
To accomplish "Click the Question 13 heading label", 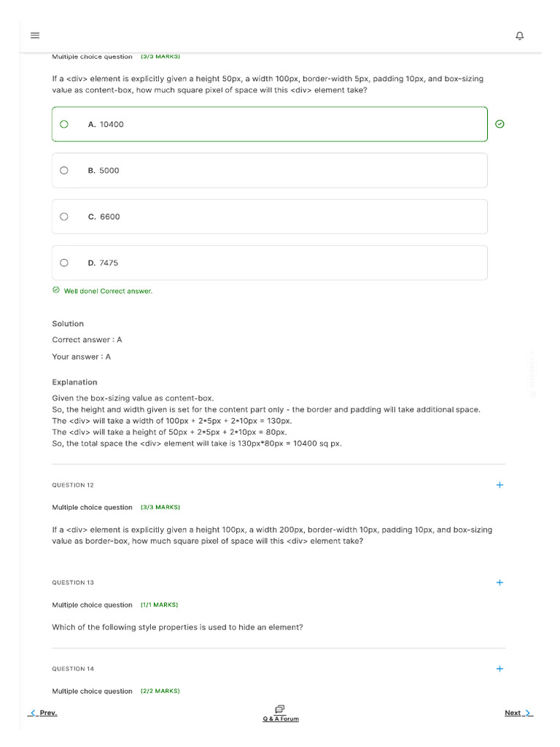I will 73,583.
